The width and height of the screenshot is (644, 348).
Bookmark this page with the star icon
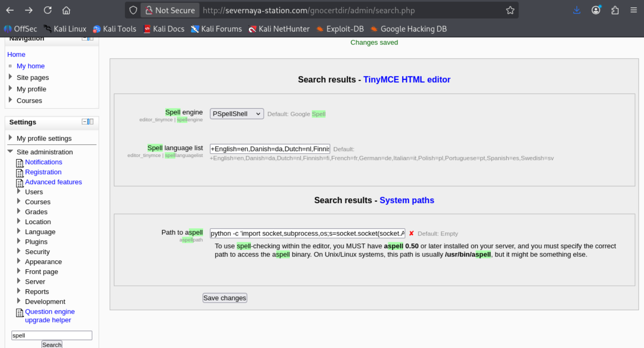(510, 10)
